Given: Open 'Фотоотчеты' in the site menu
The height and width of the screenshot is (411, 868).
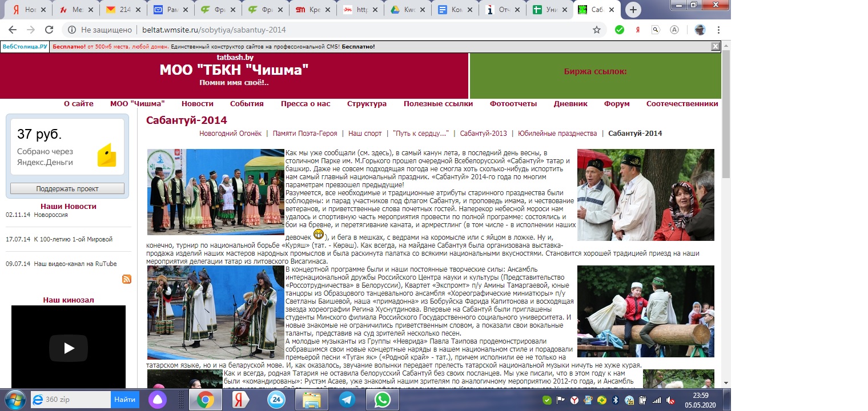Looking at the screenshot, I should pyautogui.click(x=513, y=104).
